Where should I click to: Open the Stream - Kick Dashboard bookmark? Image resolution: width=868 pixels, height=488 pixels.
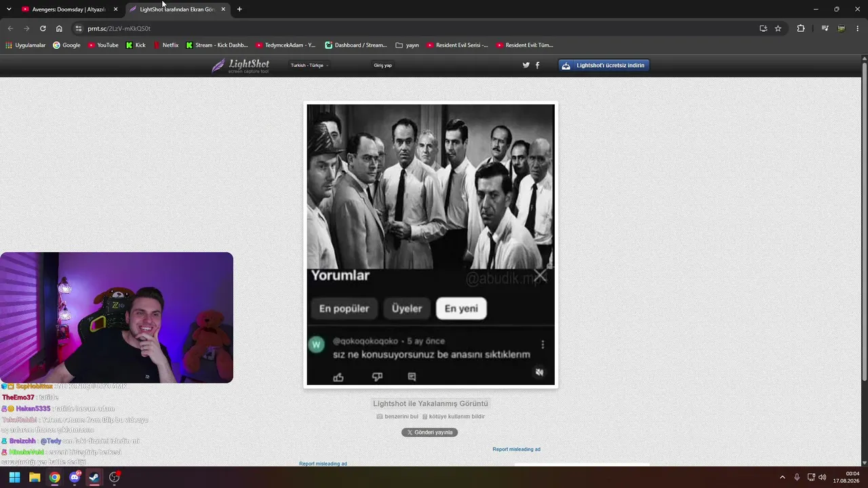(217, 45)
